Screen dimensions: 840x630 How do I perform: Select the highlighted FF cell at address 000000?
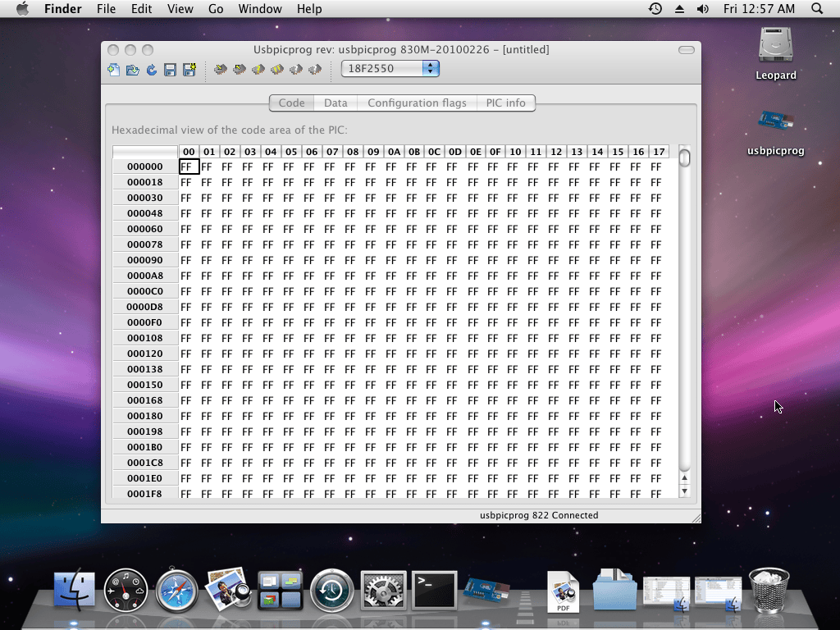pyautogui.click(x=189, y=167)
